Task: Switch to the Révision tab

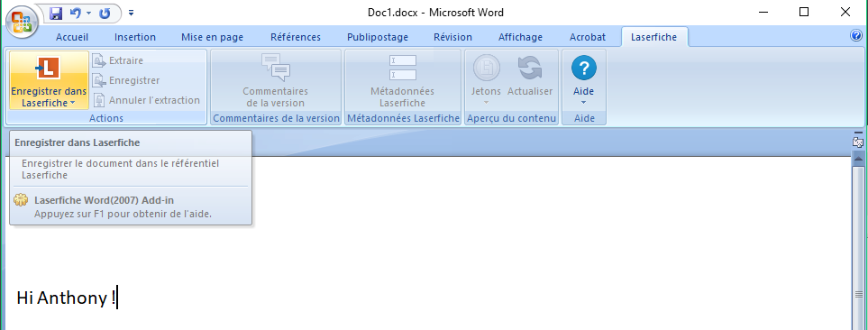Action: click(452, 37)
